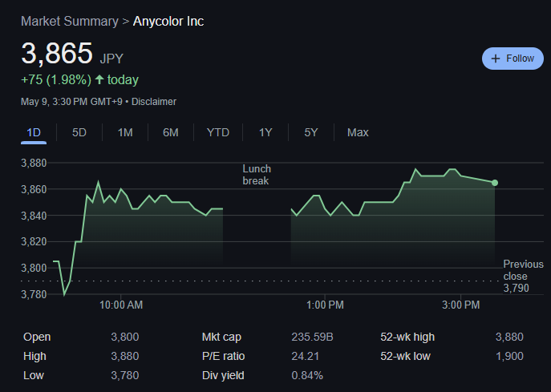The image size is (551, 392).
Task: Switch to the YTD chart view
Action: click(x=218, y=132)
